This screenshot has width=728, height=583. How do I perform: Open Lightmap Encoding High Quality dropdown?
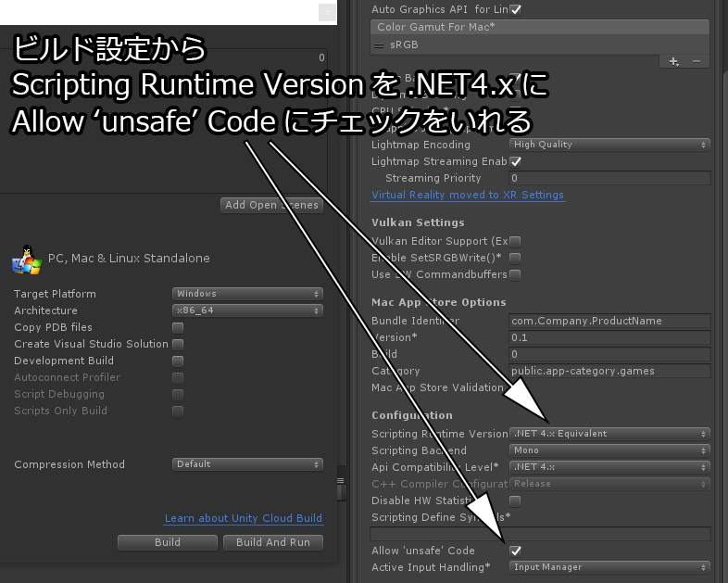coord(609,145)
